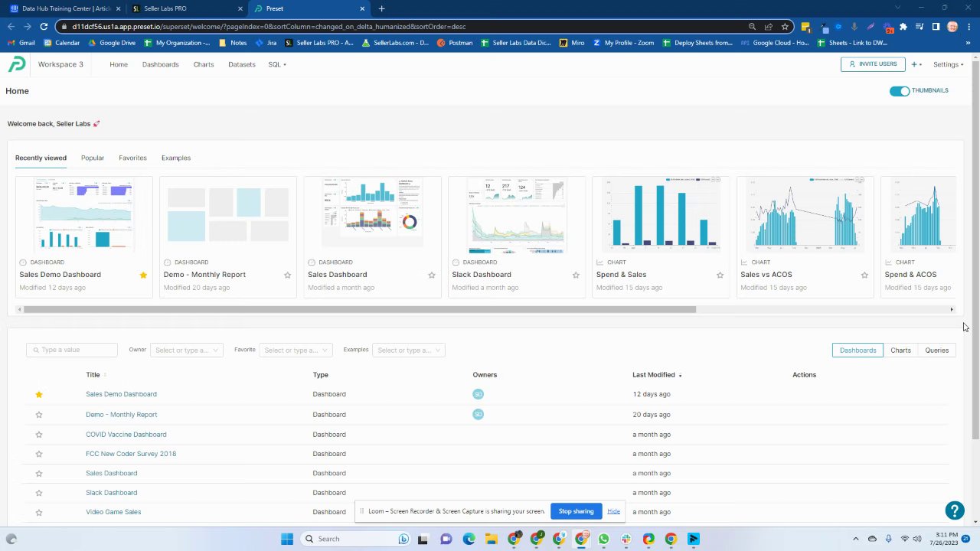Image resolution: width=980 pixels, height=551 pixels.
Task: Open the Datasets menu item
Action: click(x=242, y=64)
